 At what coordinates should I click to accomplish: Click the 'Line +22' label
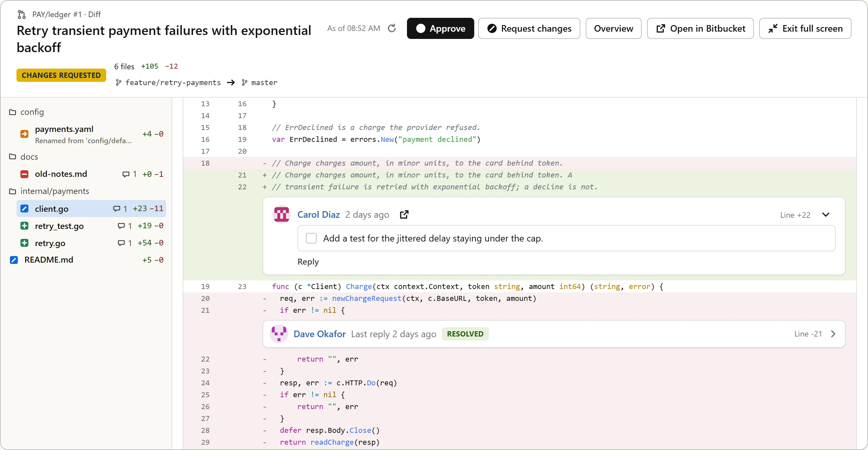pos(795,215)
